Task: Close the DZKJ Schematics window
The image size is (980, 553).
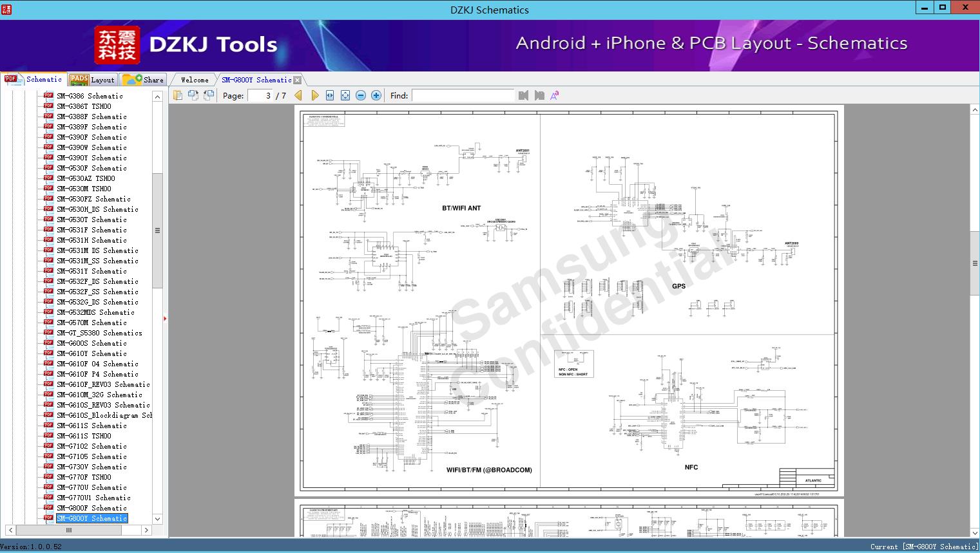Action: 965,8
